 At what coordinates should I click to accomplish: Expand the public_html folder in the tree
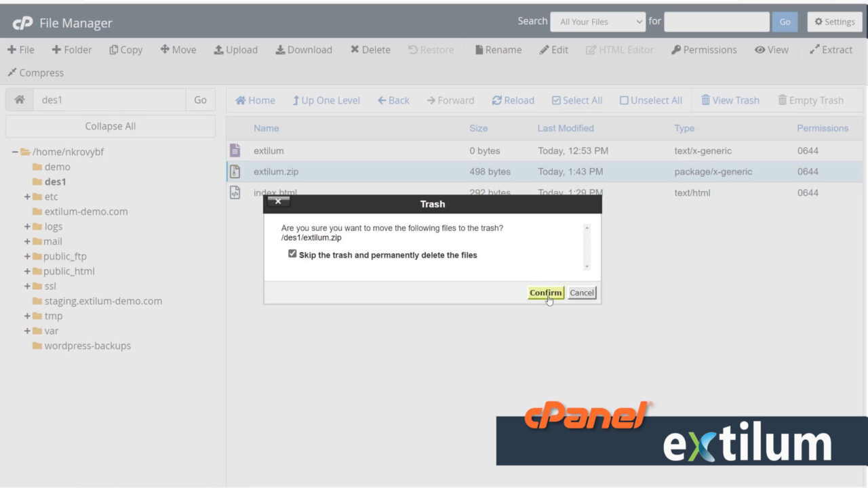tap(28, 271)
